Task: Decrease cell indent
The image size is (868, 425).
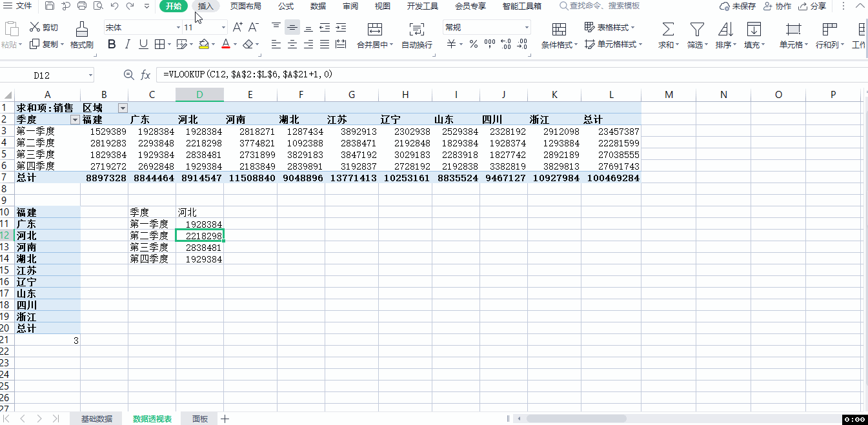Action: (325, 27)
